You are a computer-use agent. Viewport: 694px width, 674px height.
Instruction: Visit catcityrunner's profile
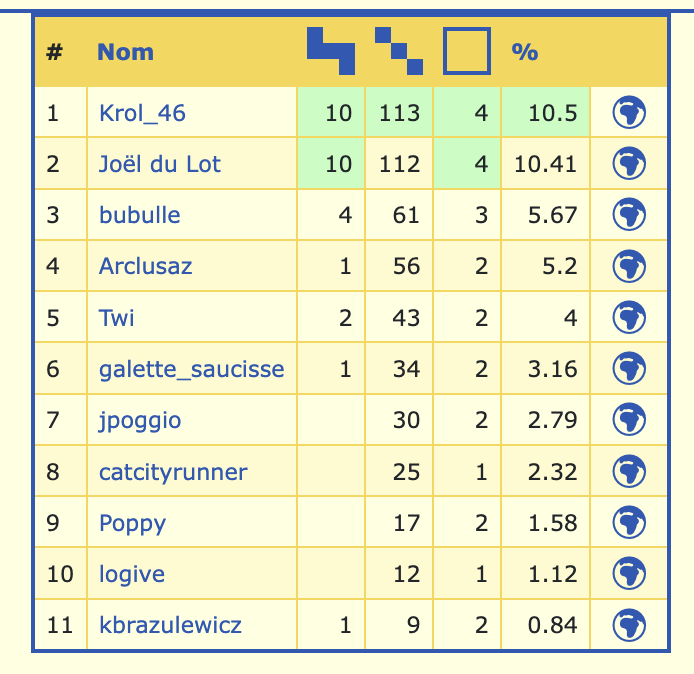pos(173,471)
